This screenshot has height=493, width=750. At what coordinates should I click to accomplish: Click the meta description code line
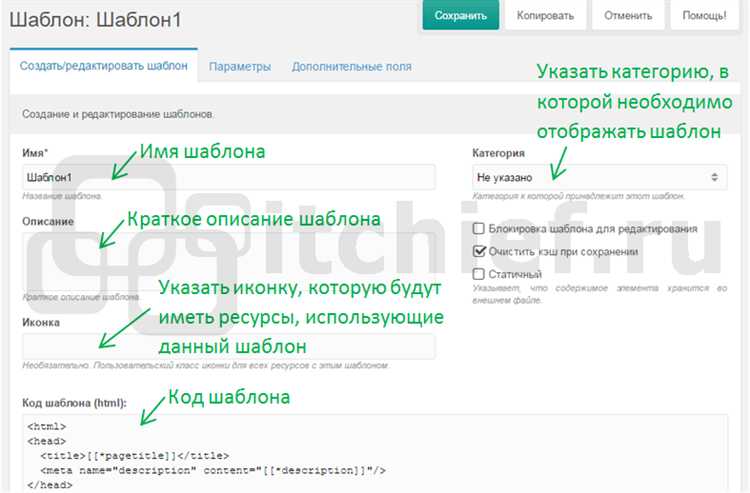click(213, 471)
